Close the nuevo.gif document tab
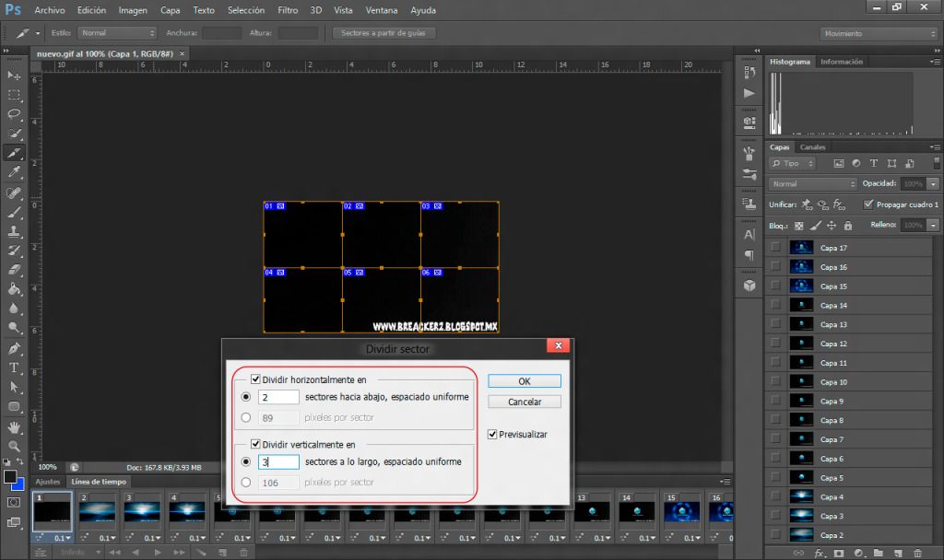Screen dimensions: 944x560 (183, 54)
